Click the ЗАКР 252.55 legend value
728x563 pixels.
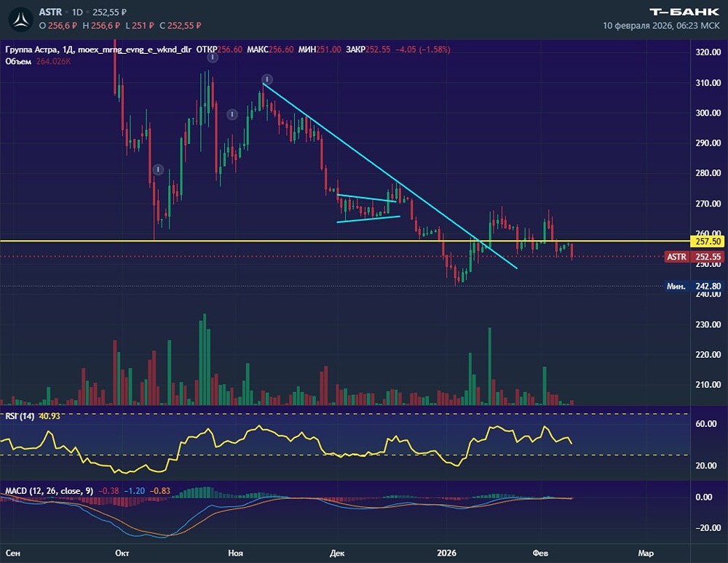tap(368, 49)
